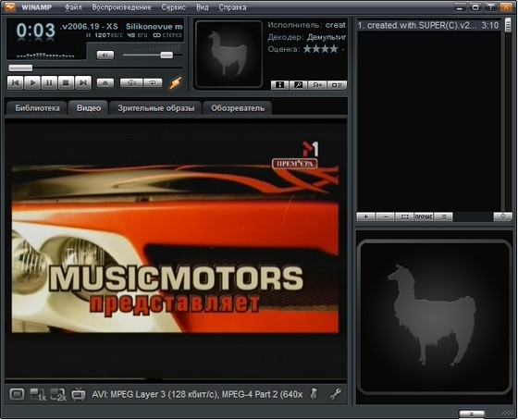The width and height of the screenshot is (518, 420).
Task: Click the 3:10 track duration in playlist
Action: pos(490,26)
